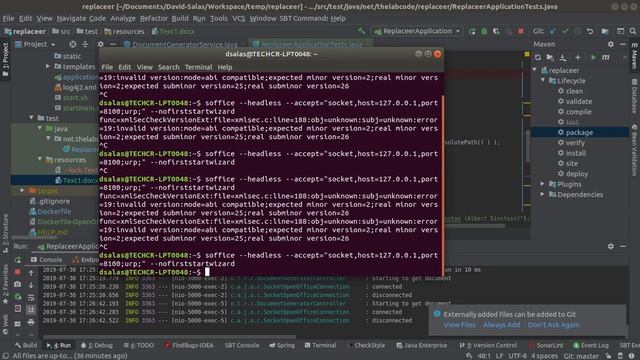The width and height of the screenshot is (640, 360).
Task: Run with coverage from the main toolbar
Action: coord(496,31)
